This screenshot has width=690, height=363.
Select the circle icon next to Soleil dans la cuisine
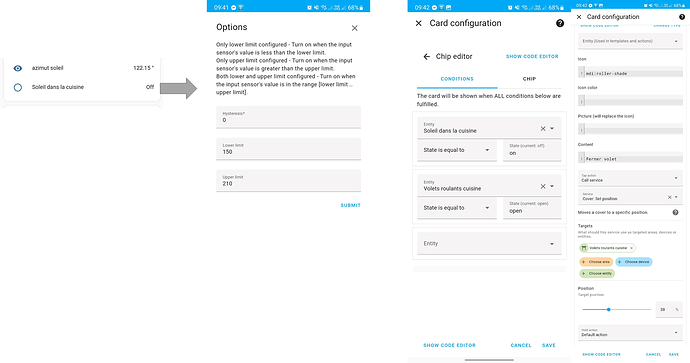click(18, 87)
